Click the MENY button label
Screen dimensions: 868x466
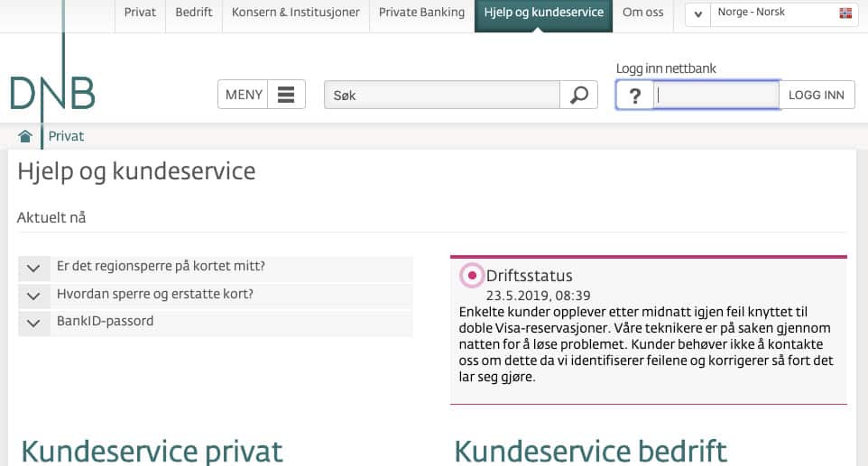click(x=244, y=95)
